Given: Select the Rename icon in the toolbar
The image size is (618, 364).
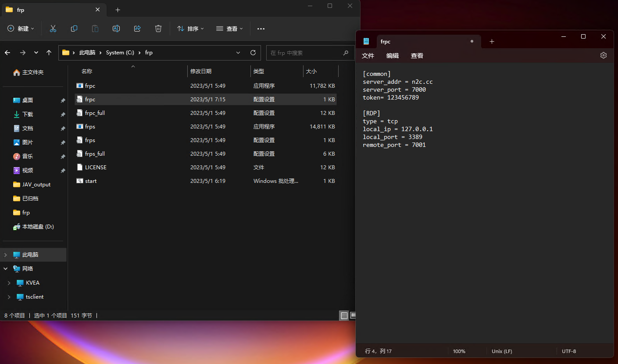Looking at the screenshot, I should click(116, 29).
